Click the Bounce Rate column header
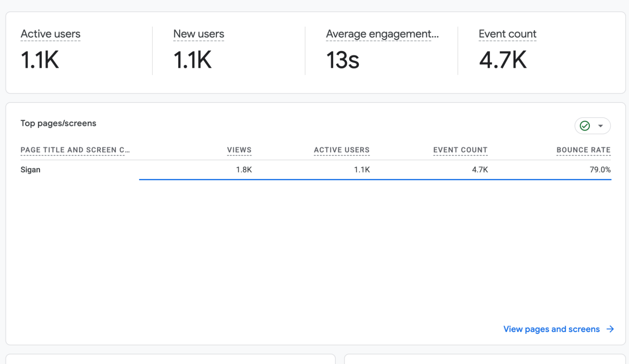Screen dimensions: 629x364 [x=583, y=150]
